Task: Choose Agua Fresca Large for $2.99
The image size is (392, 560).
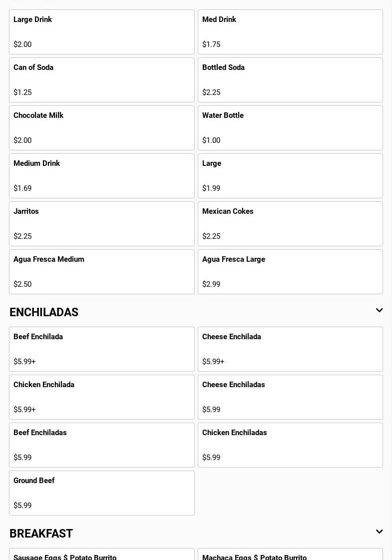Action: (x=290, y=272)
